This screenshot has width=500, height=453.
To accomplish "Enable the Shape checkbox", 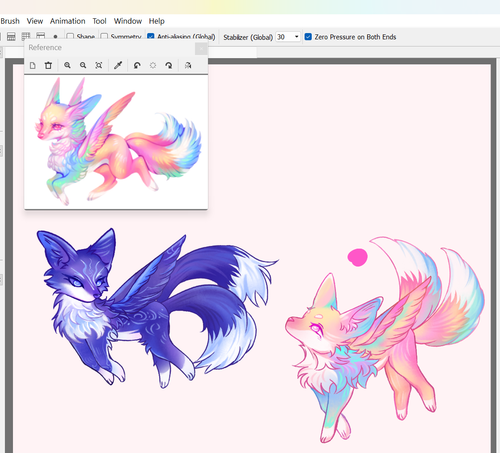I will (70, 37).
